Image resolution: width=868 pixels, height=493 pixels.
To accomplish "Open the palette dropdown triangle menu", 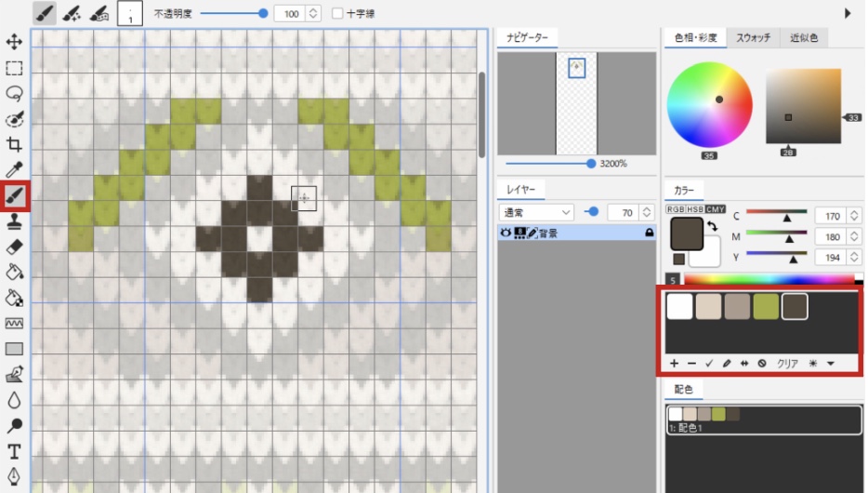I will [x=830, y=364].
